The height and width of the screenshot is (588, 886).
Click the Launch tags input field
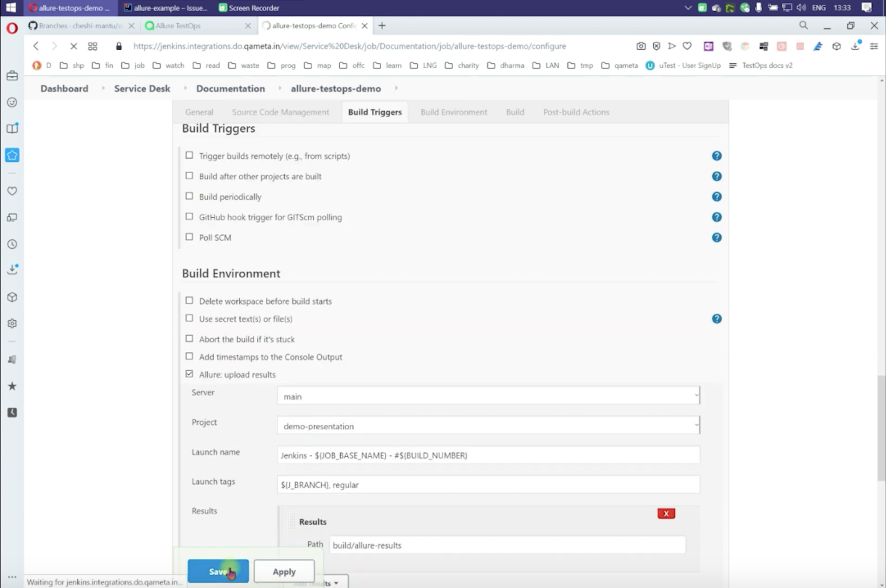click(x=488, y=484)
